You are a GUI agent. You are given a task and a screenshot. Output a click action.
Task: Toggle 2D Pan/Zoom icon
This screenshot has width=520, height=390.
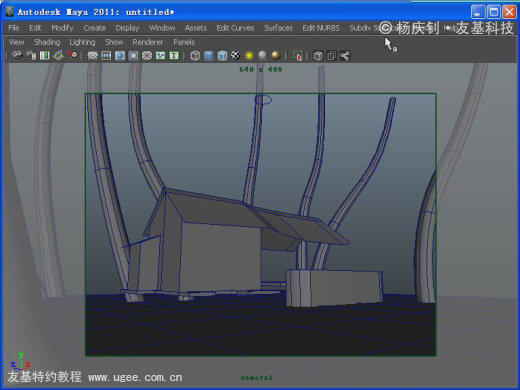coord(71,55)
